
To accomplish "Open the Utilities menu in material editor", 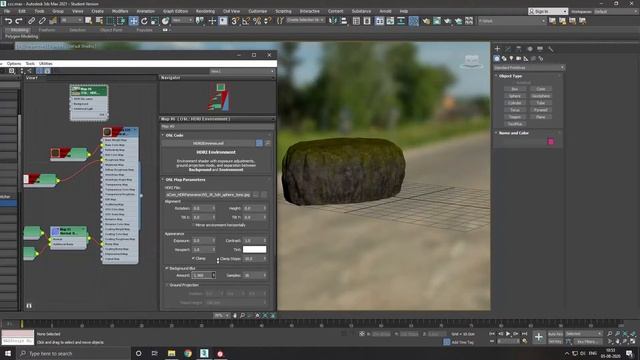I will [46, 63].
